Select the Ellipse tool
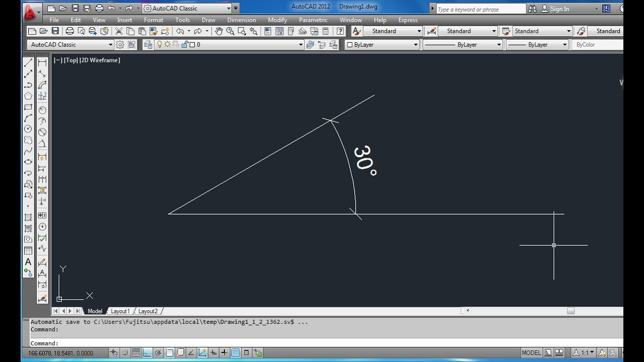 [x=28, y=162]
